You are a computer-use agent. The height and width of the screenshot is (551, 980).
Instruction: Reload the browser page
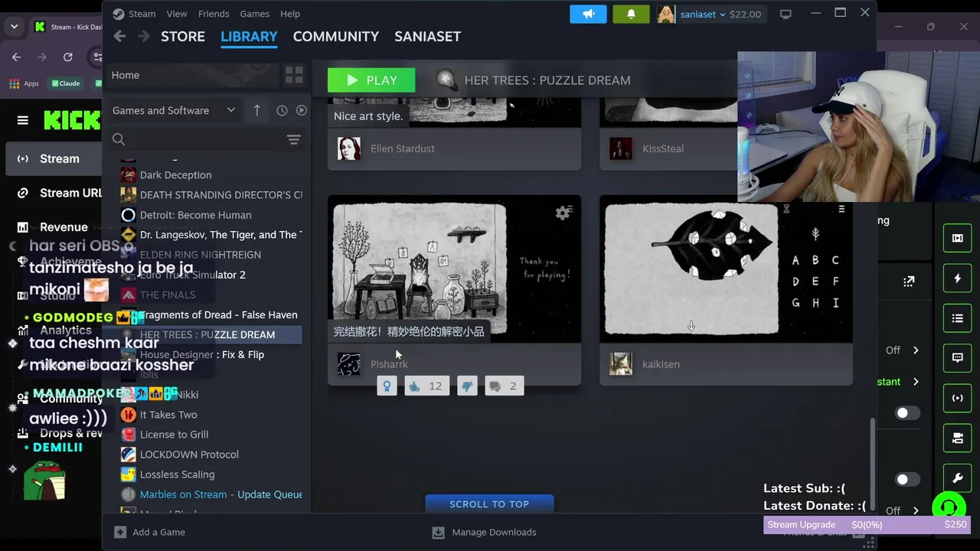click(x=67, y=57)
